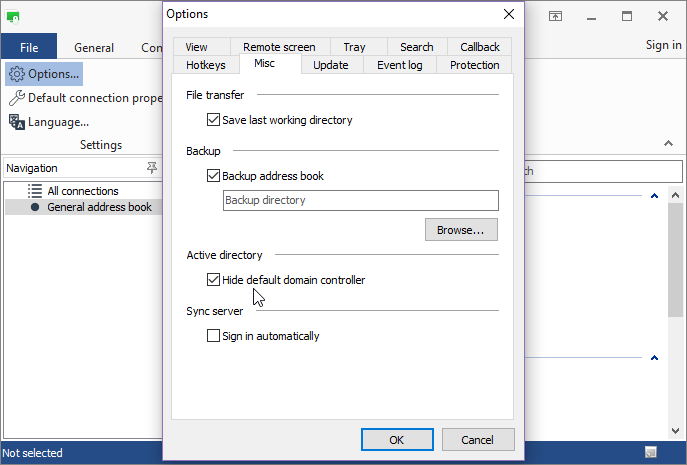Open the Remote screen tab

click(279, 47)
